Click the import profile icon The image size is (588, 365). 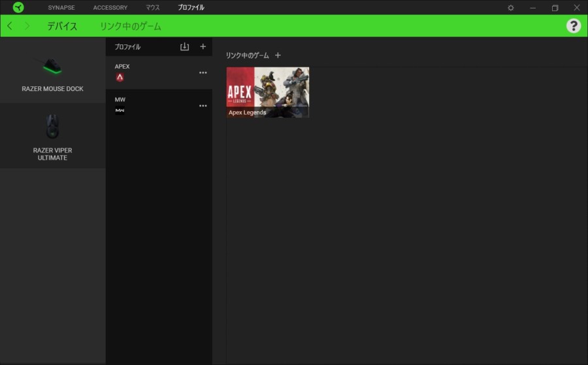[184, 47]
